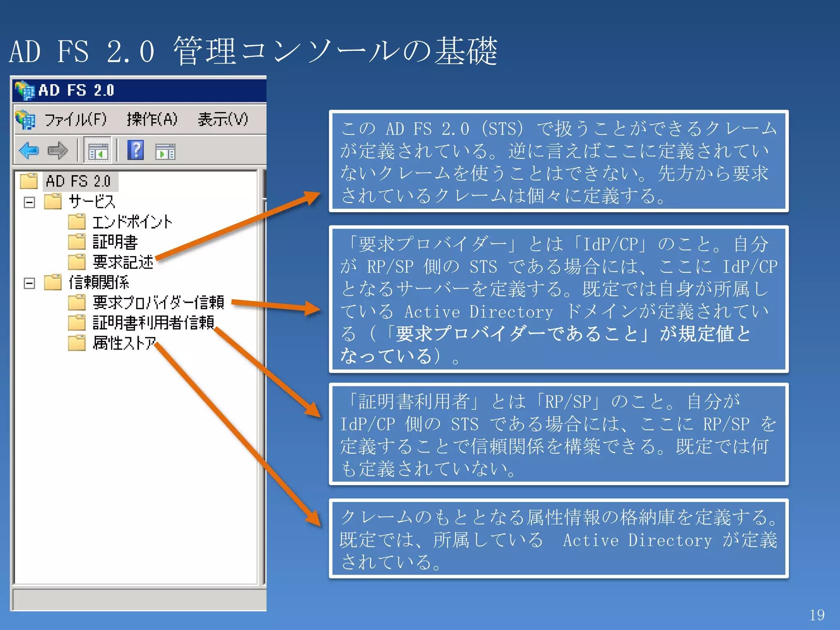Open the 操作(A) menu

click(152, 120)
